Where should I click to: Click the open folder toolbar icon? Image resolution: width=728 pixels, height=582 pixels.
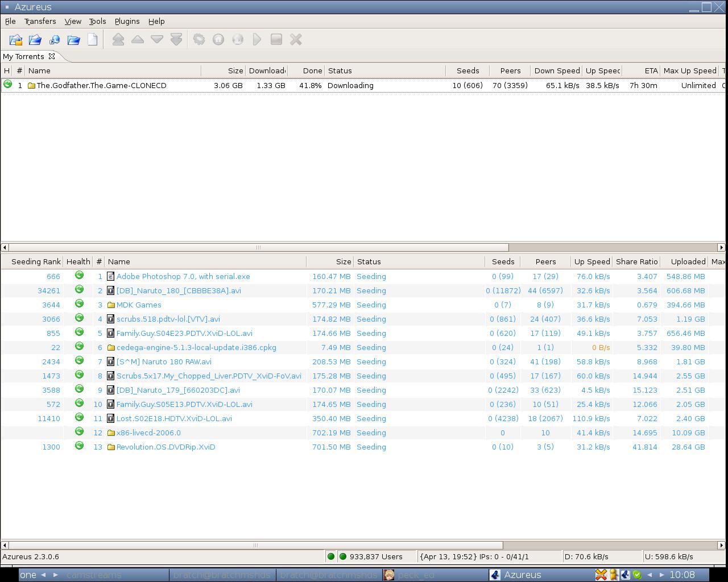tap(74, 40)
